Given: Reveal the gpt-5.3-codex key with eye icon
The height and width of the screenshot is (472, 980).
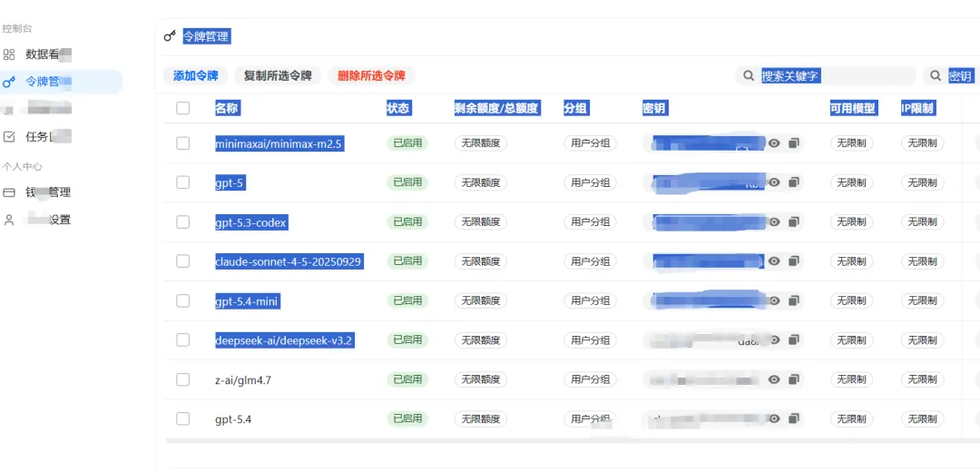Looking at the screenshot, I should point(774,222).
